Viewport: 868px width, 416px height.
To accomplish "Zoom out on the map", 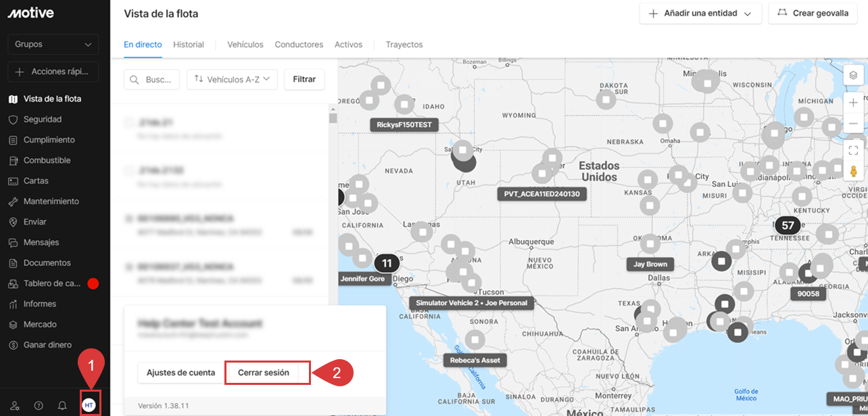I will (x=853, y=124).
